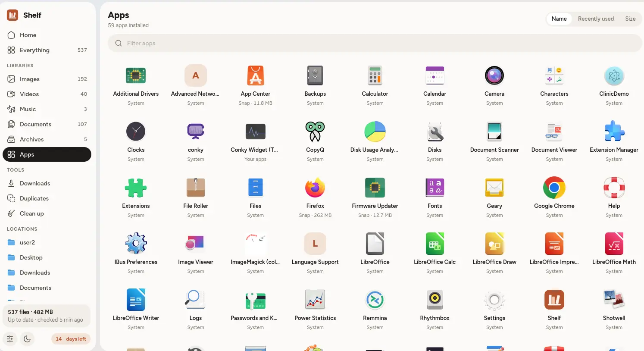644x351 pixels.
Task: Click the Filter apps search field
Action: point(375,43)
